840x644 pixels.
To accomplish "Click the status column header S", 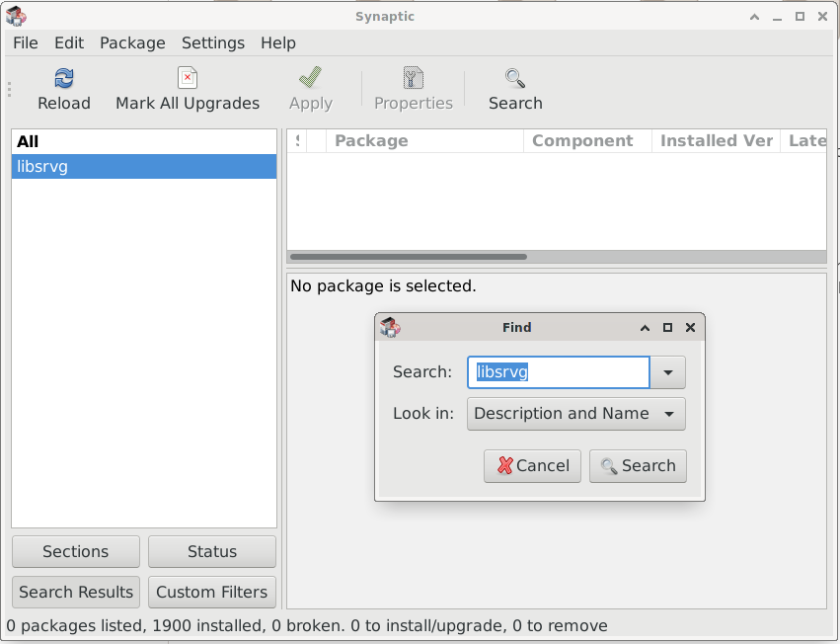I will click(x=297, y=141).
